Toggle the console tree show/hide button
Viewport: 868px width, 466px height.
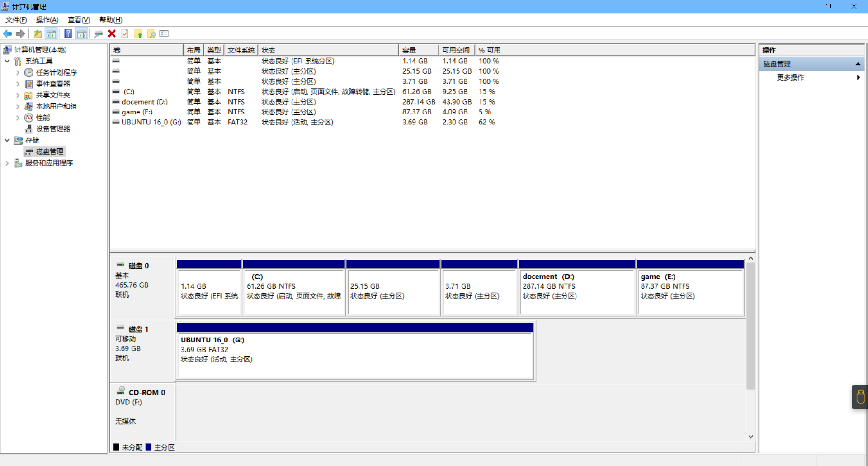pyautogui.click(x=52, y=34)
